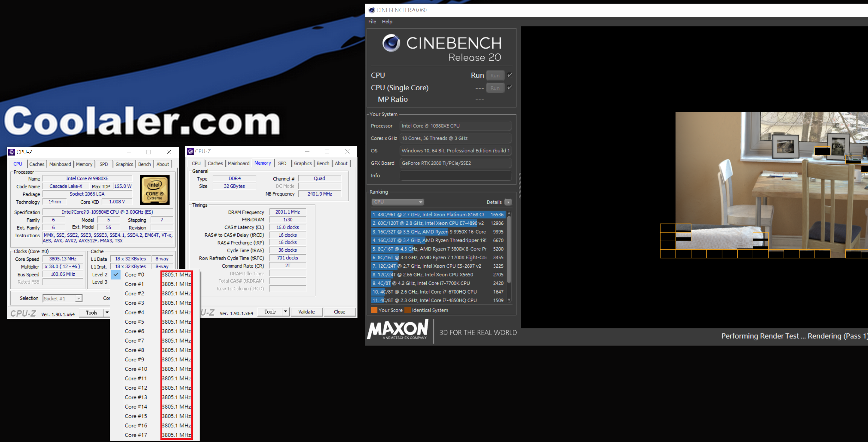Switch to Caches tab in right CPU-Z window
Viewport: 868px width, 442px height.
(x=215, y=164)
